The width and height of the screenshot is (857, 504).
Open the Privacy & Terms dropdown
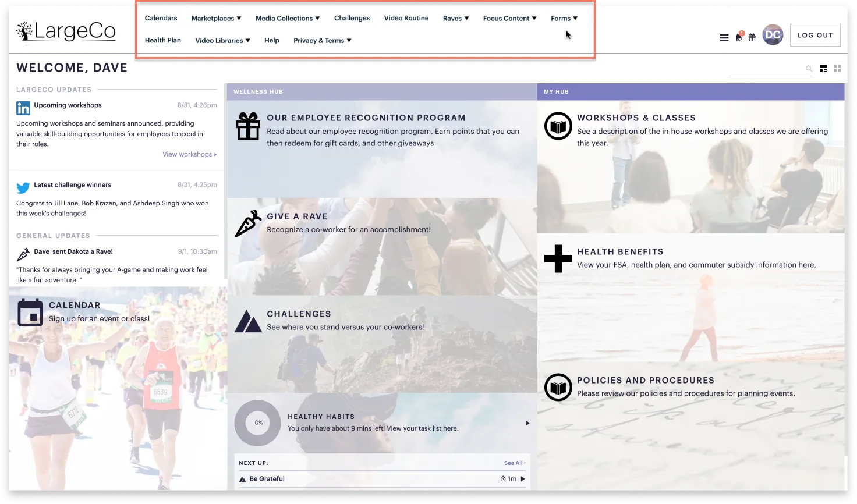point(323,41)
